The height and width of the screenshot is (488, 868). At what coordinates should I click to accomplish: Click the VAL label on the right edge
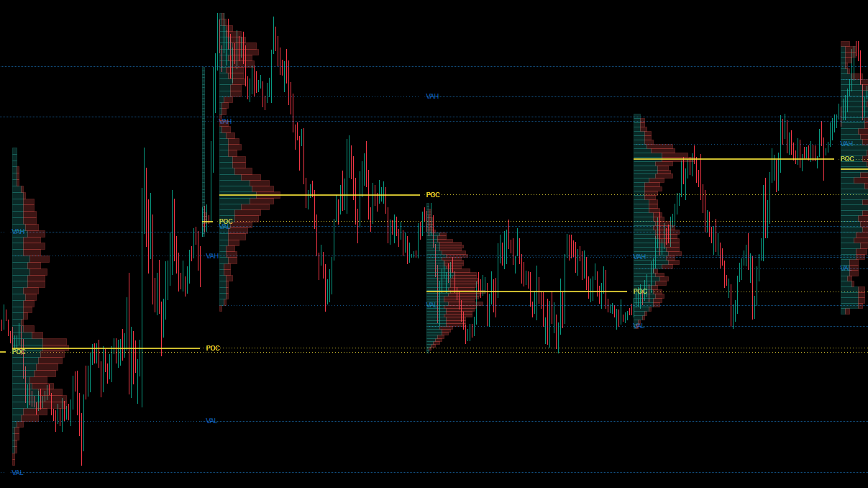[x=847, y=267]
